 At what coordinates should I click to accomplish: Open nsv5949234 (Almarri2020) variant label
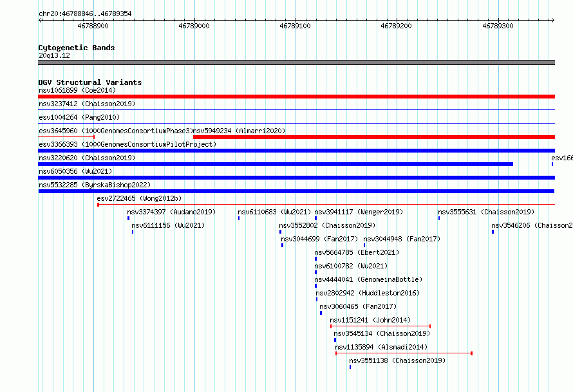coord(239,131)
